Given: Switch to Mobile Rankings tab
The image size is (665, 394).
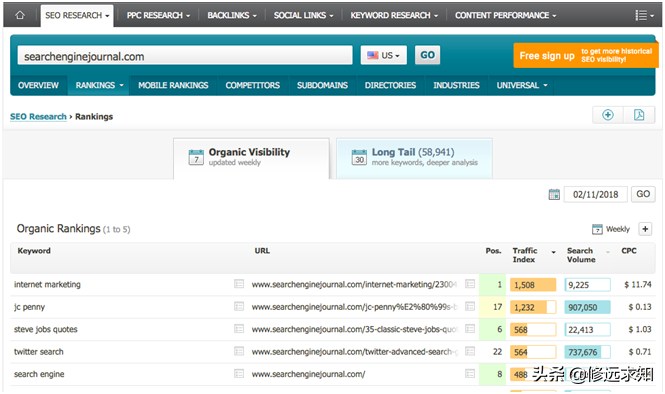Looking at the screenshot, I should point(173,85).
